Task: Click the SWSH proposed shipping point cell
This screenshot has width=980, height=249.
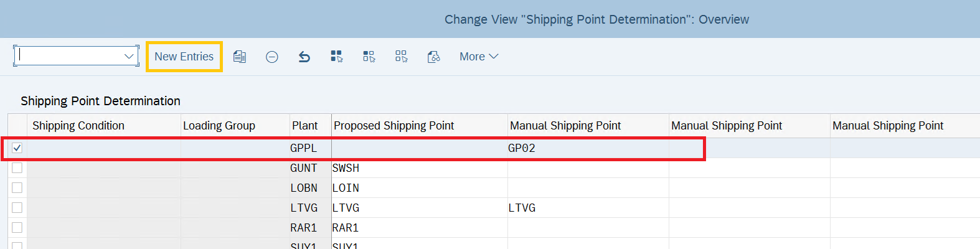Action: 346,168
